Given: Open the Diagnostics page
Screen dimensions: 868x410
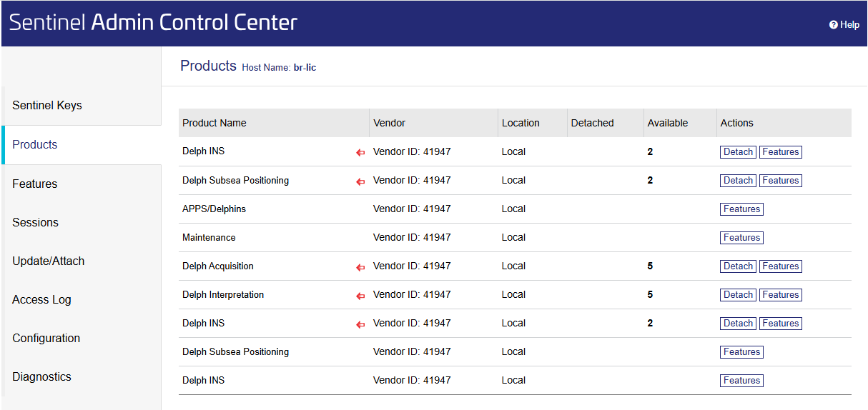Looking at the screenshot, I should click(x=41, y=376).
